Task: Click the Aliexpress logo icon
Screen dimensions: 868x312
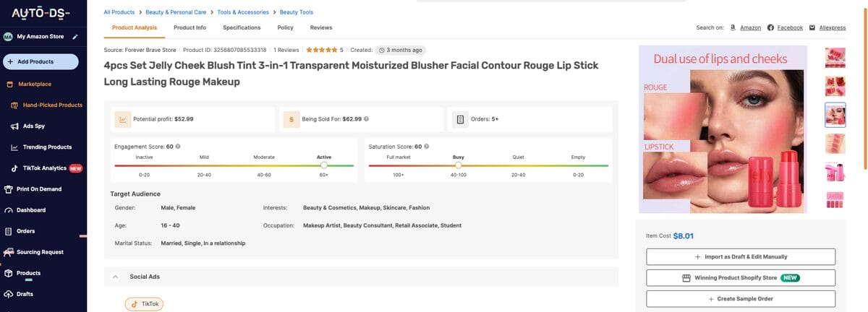Action: pos(812,27)
